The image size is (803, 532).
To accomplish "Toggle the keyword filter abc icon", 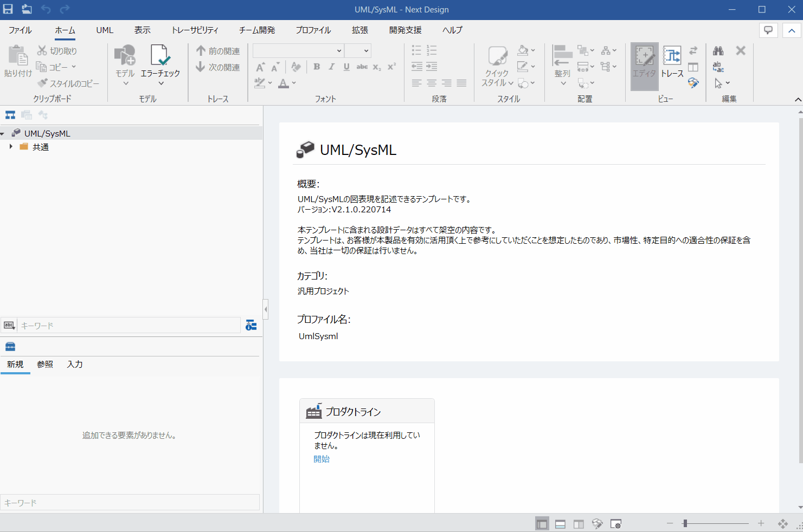I will 9,325.
